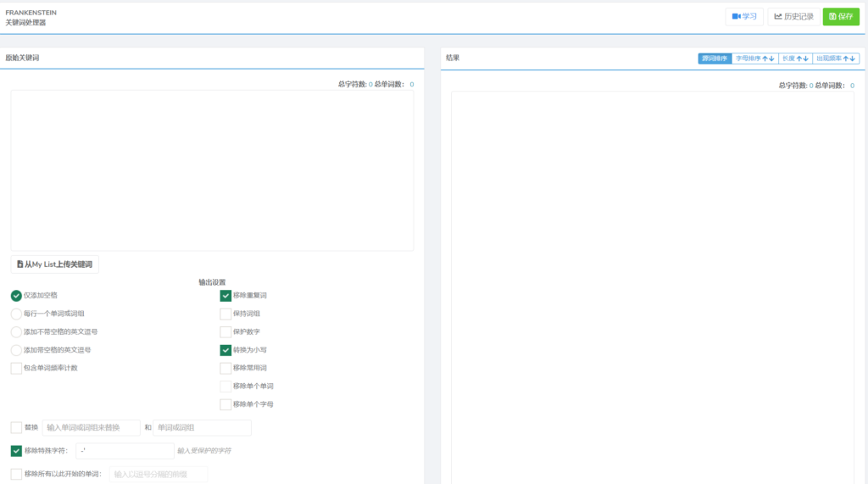This screenshot has width=868, height=484.
Task: Select the 原词排序 sort tab
Action: point(715,58)
